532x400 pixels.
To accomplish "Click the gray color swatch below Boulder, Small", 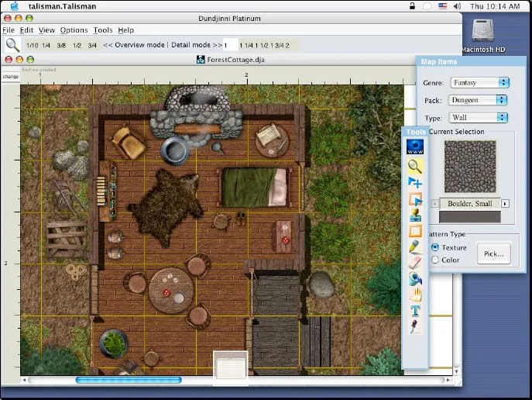I will (470, 216).
